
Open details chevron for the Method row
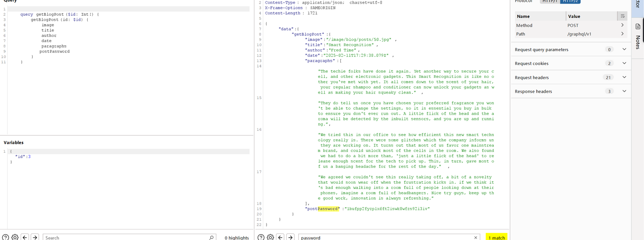(x=622, y=26)
